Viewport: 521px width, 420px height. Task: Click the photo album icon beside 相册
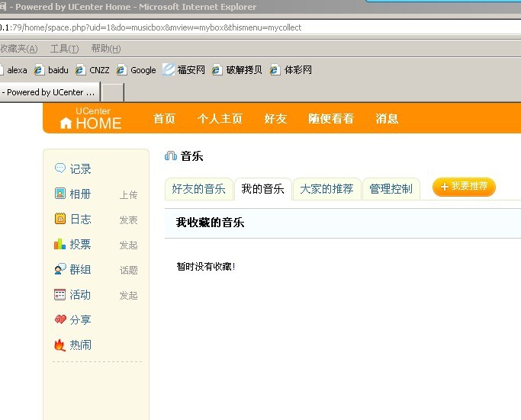(60, 194)
